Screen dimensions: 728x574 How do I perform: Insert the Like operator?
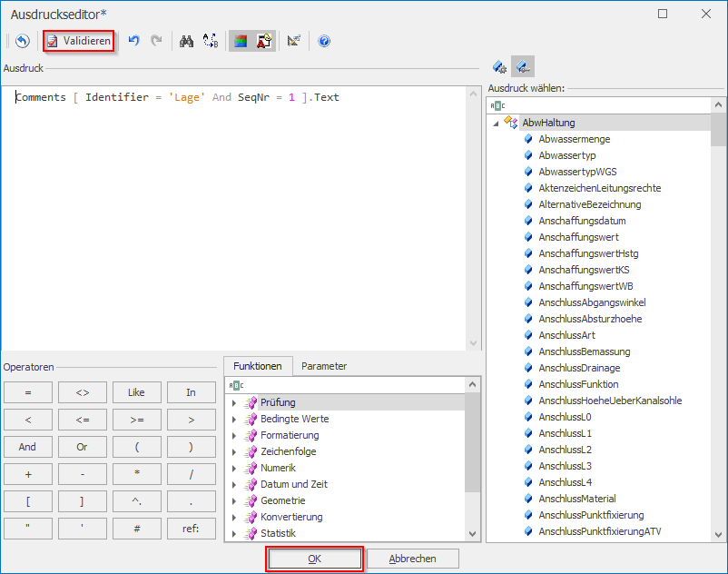tap(136, 392)
